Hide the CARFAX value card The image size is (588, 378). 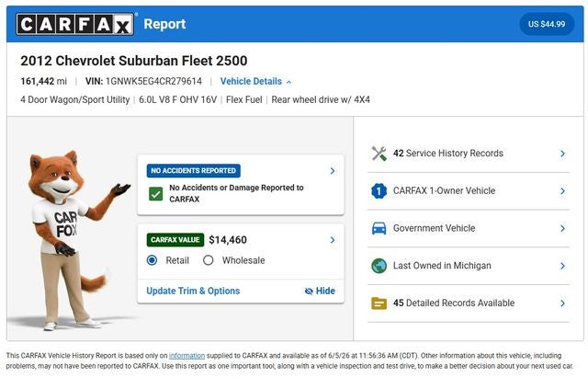click(320, 292)
